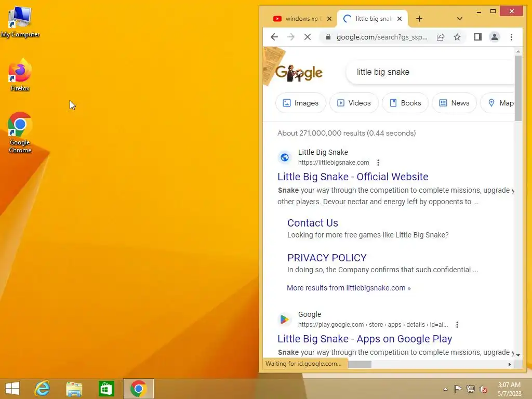Click the address bar URL text
This screenshot has height=399, width=532.
click(x=382, y=37)
